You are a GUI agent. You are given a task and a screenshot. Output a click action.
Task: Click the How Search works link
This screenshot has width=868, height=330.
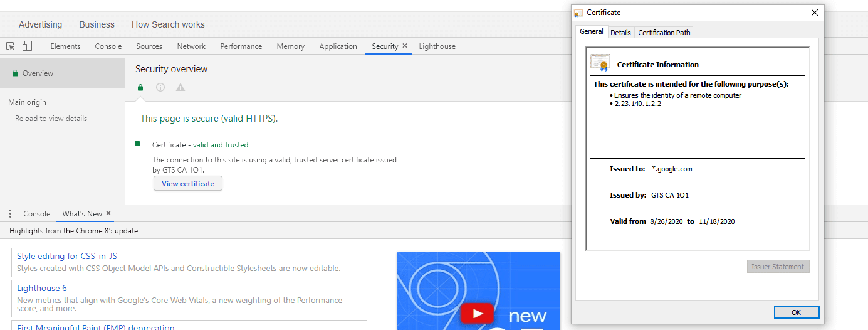[x=168, y=24]
